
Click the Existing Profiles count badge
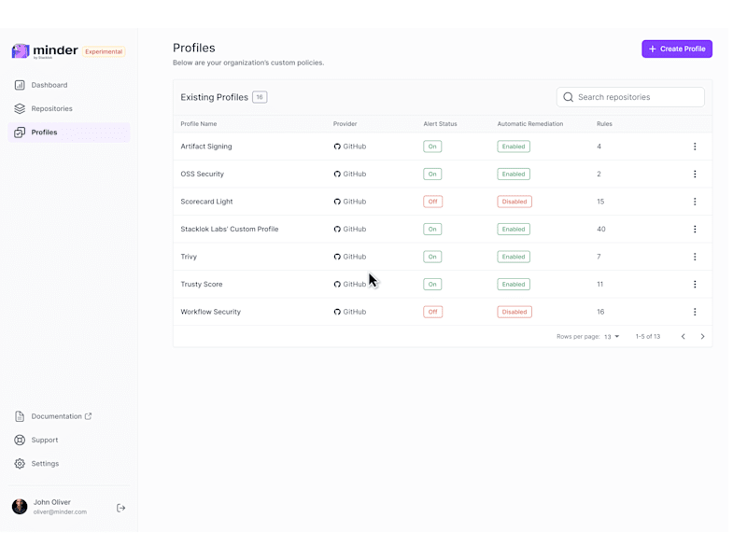tap(260, 97)
